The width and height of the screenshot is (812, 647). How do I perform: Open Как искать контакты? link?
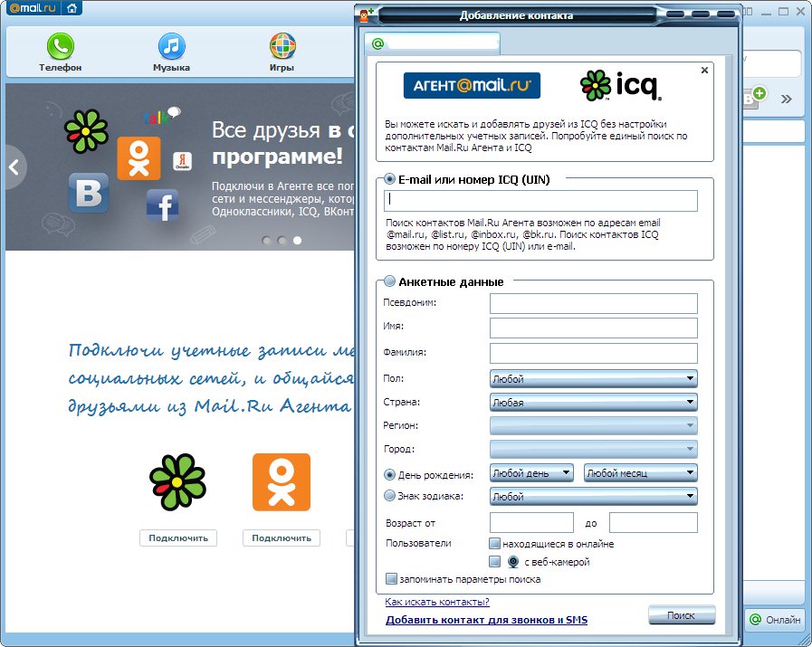437,602
